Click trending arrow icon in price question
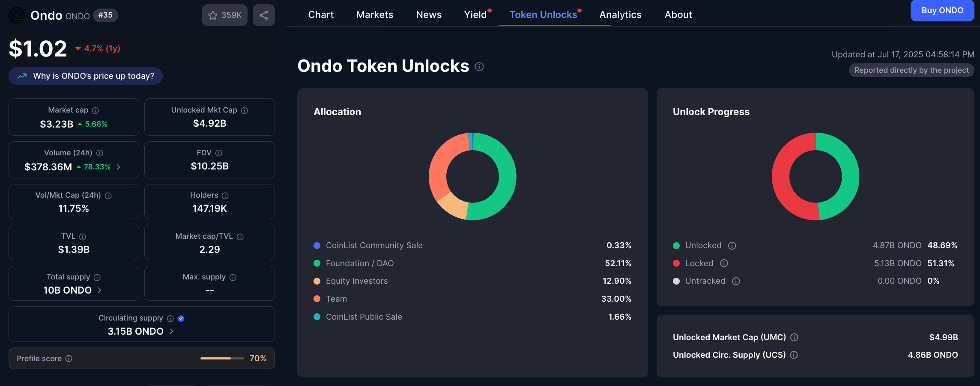This screenshot has height=386, width=980. click(x=22, y=76)
